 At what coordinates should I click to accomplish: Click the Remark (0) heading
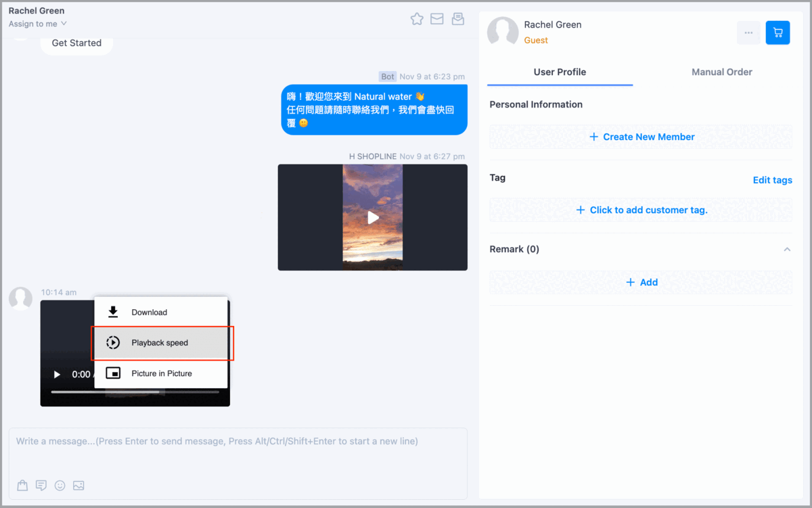point(514,249)
